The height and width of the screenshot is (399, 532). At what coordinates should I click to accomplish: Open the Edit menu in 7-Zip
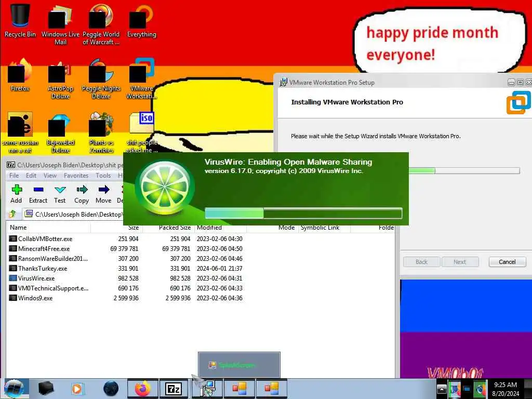31,176
